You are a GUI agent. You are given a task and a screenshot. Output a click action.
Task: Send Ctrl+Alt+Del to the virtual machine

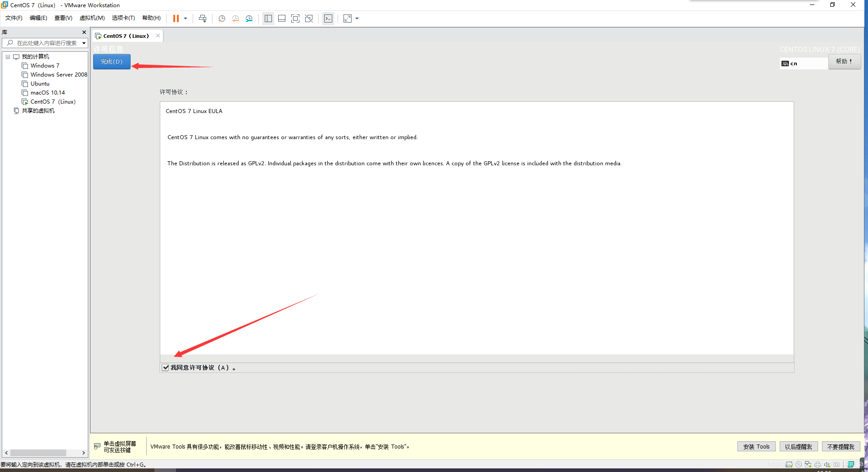(203, 18)
